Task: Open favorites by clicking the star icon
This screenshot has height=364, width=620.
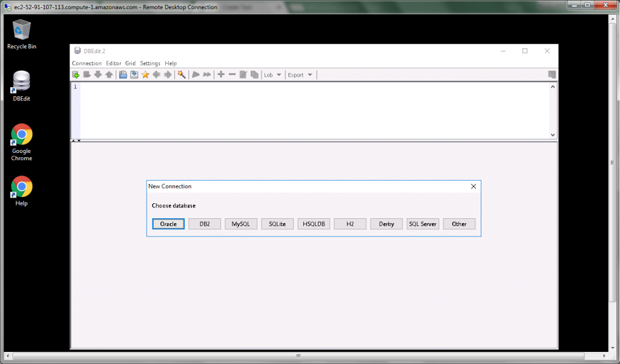Action: coord(144,74)
